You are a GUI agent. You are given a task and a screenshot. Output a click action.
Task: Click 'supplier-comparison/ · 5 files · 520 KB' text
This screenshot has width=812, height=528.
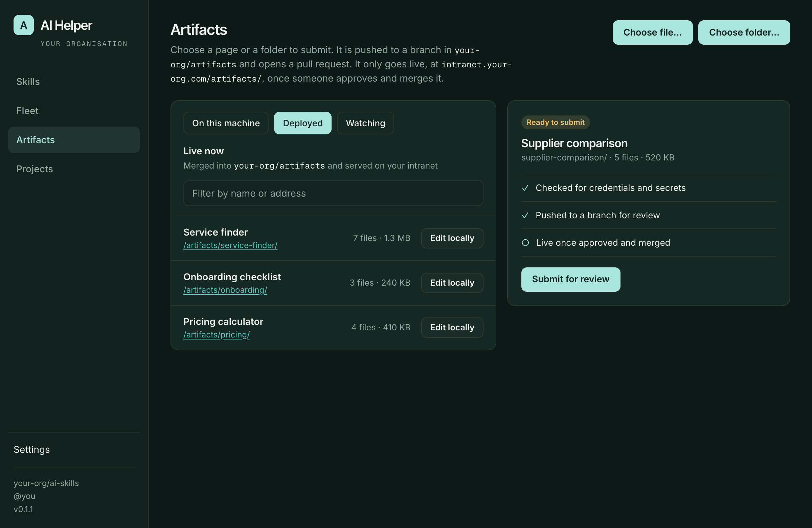point(597,158)
